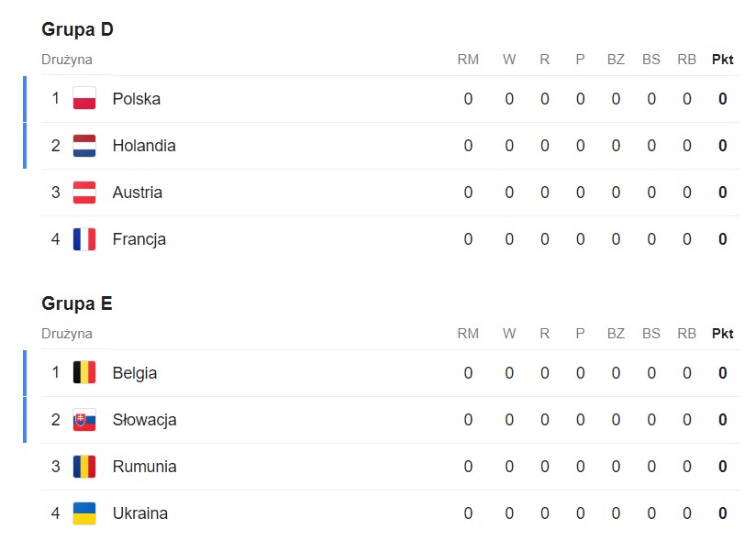This screenshot has height=551, width=756.
Task: Click the Pkt column header in Grupa D
Action: 722,60
